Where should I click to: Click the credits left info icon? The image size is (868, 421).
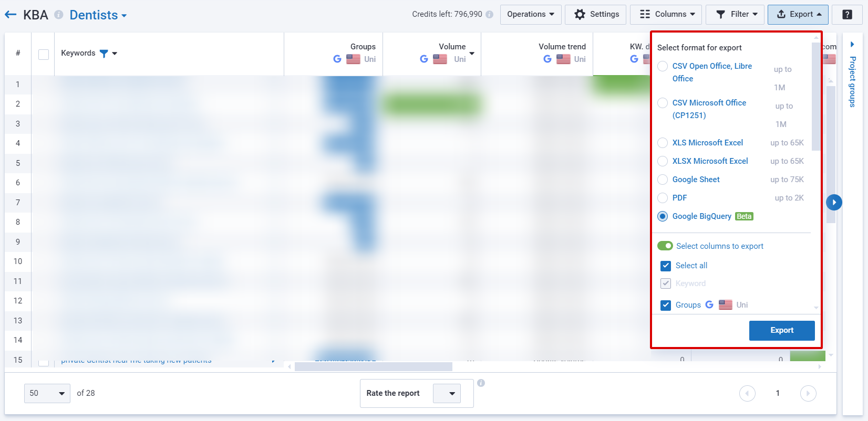[x=489, y=15]
